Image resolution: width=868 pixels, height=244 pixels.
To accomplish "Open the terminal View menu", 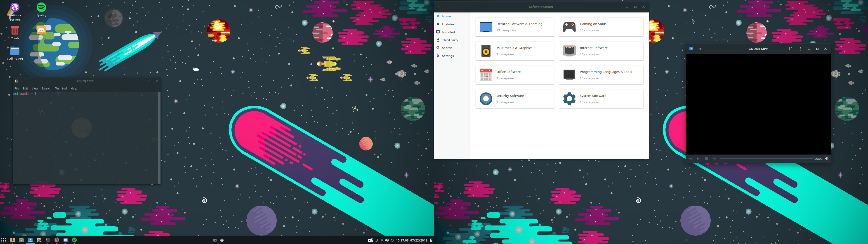I will coord(35,88).
